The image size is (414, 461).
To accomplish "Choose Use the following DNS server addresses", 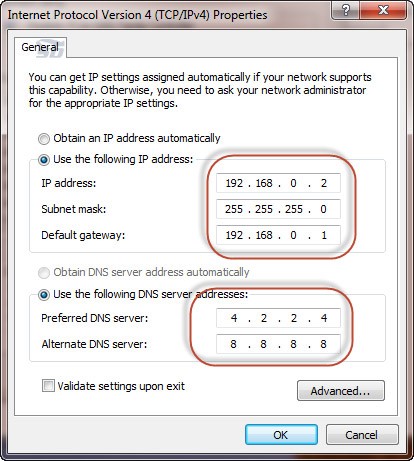I will (44, 295).
